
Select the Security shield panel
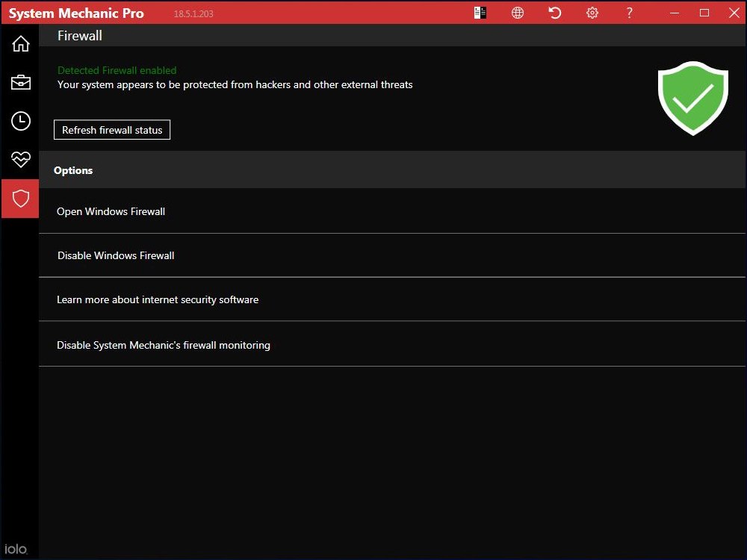point(20,199)
